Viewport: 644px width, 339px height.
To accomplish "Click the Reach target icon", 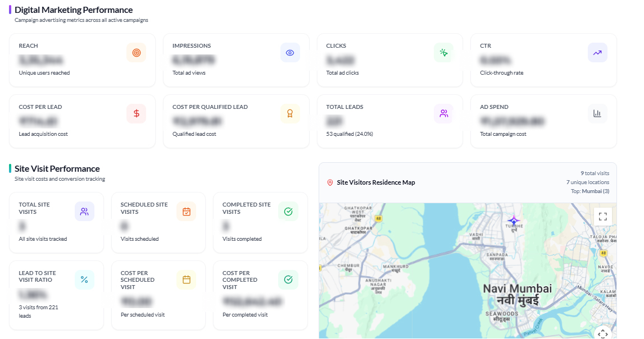I will click(137, 53).
